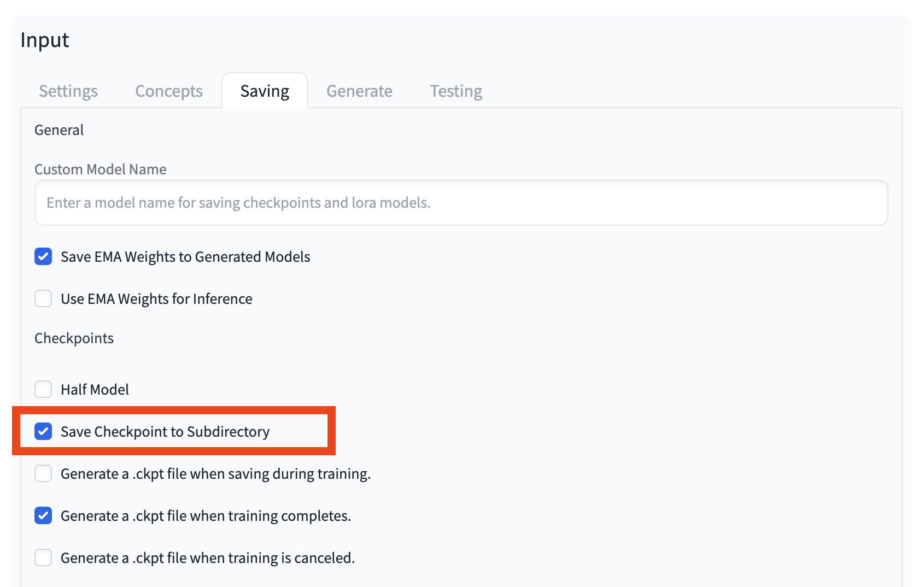Click the 'Input' panel title
The width and height of the screenshot is (924, 587).
point(45,40)
